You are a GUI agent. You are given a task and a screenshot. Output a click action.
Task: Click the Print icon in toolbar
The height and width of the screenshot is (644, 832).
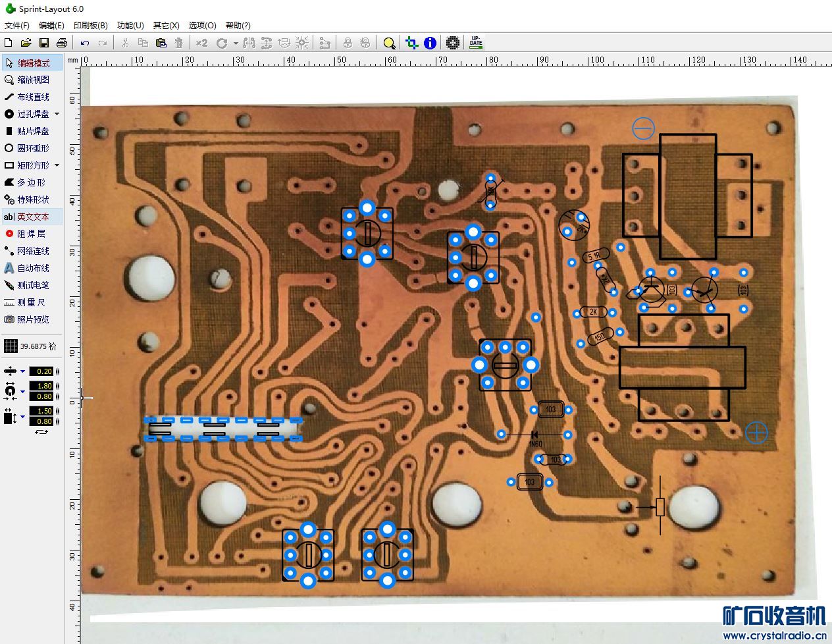pyautogui.click(x=62, y=43)
